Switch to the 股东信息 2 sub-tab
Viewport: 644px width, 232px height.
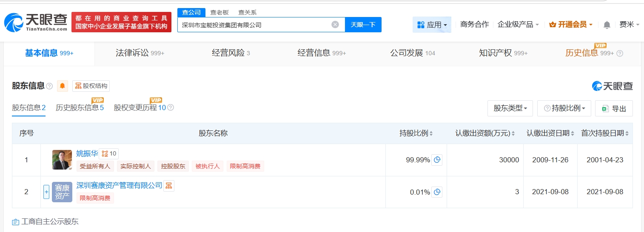tap(28, 108)
